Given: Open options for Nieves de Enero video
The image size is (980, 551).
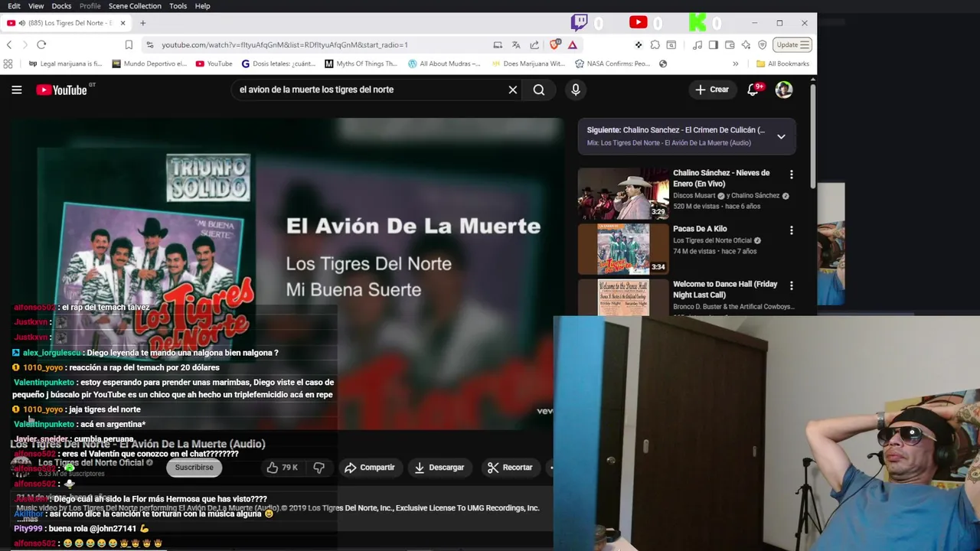Looking at the screenshot, I should pos(791,174).
